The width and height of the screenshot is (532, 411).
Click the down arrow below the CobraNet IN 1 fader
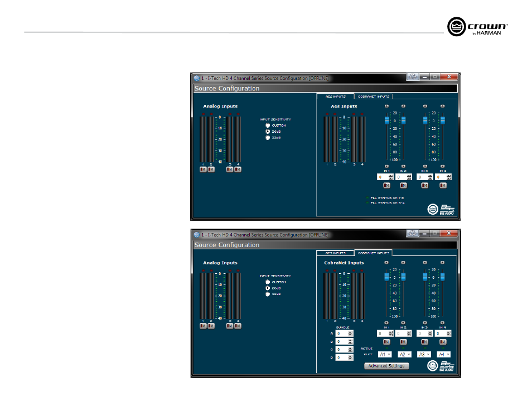(386, 323)
